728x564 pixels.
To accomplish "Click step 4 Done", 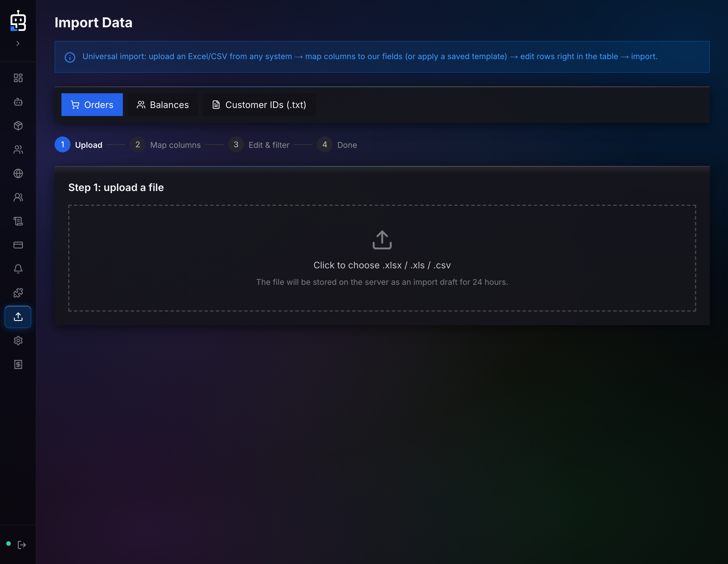I will coord(337,145).
